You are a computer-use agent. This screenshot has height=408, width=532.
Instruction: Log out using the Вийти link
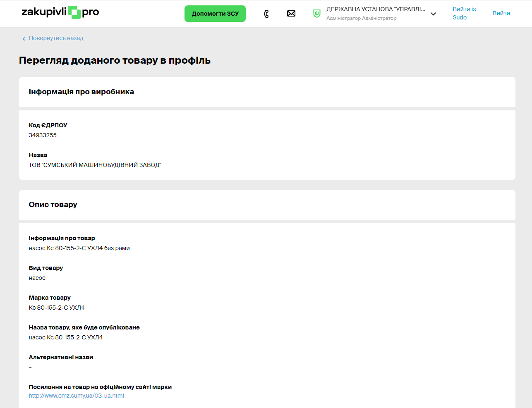point(501,13)
